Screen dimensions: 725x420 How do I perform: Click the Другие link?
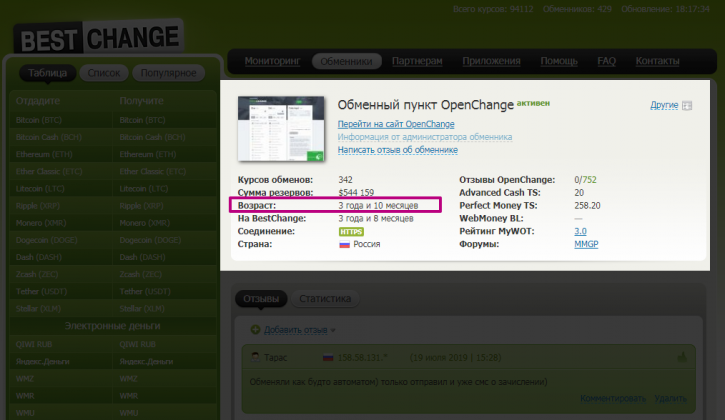[x=664, y=105]
